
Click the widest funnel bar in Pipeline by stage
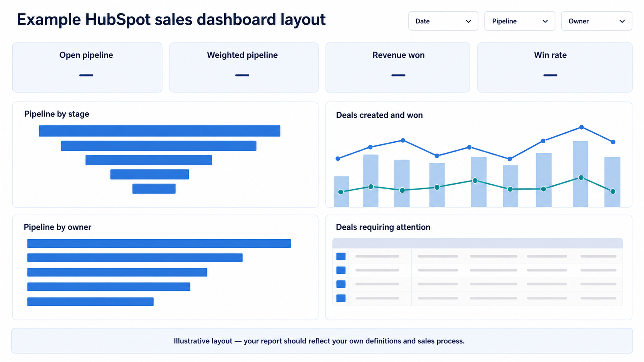[159, 131]
